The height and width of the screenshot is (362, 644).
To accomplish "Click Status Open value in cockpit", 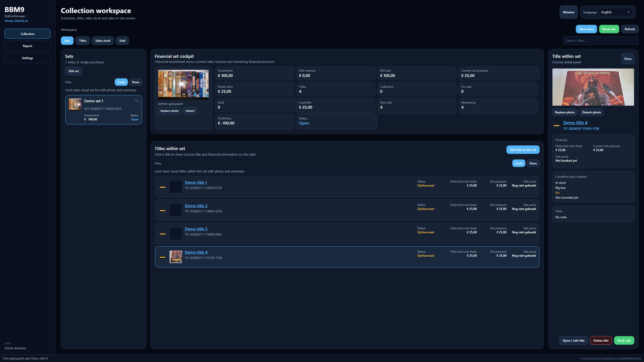I will click(304, 123).
